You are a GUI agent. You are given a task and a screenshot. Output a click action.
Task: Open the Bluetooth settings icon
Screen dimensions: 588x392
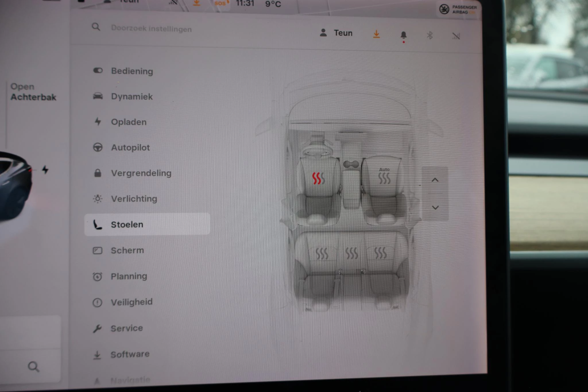[430, 35]
